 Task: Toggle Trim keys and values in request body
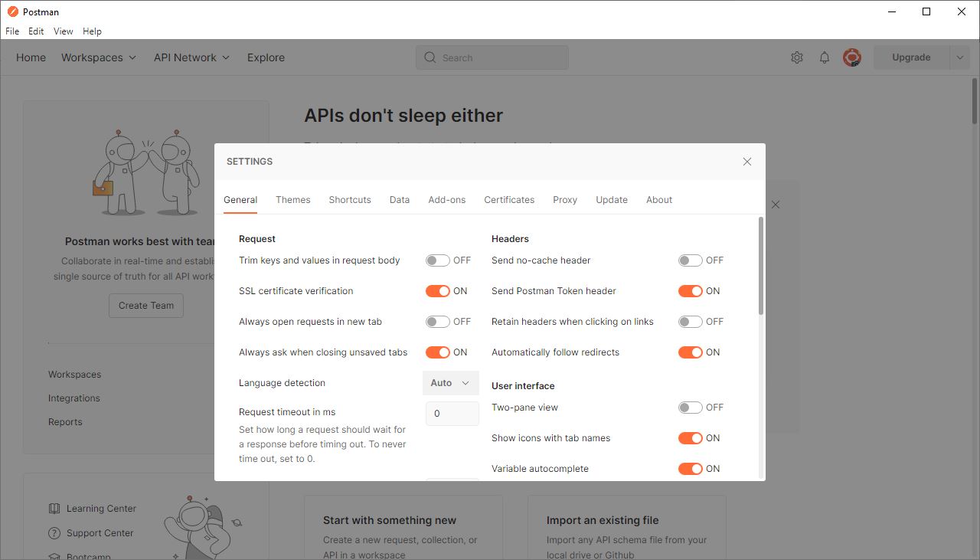438,260
